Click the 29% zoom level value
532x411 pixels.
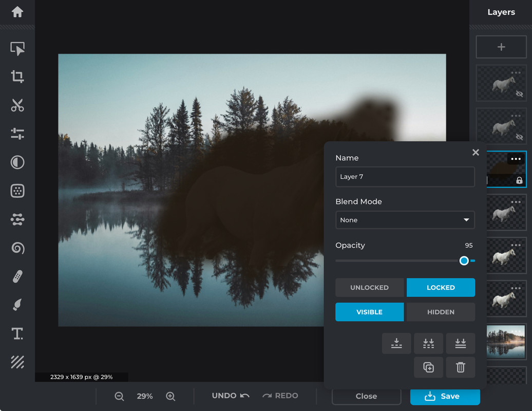(145, 396)
